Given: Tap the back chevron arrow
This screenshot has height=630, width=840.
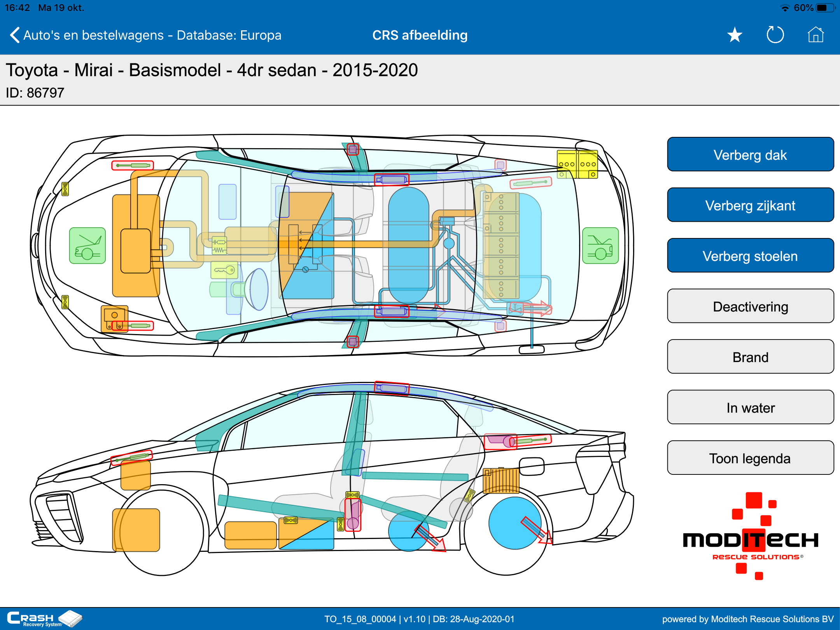Looking at the screenshot, I should coord(15,35).
